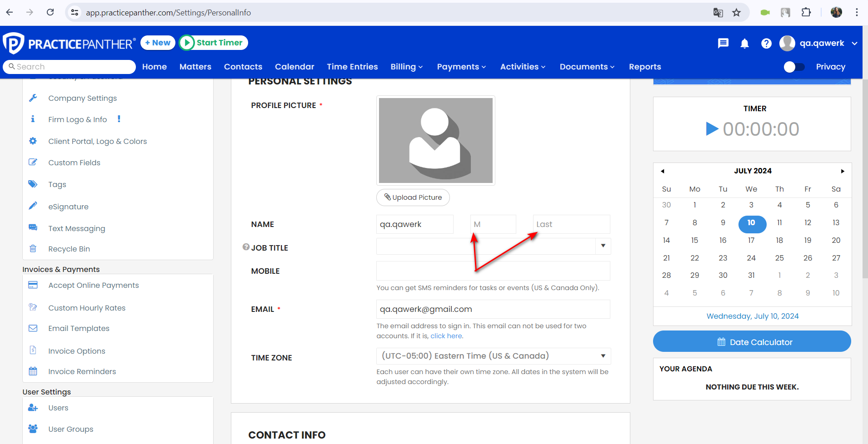The width and height of the screenshot is (868, 444).
Task: Open the Matters tab
Action: 195,67
